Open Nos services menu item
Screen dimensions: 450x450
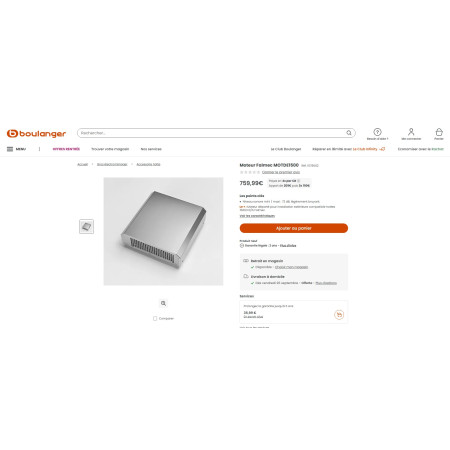tap(151, 149)
